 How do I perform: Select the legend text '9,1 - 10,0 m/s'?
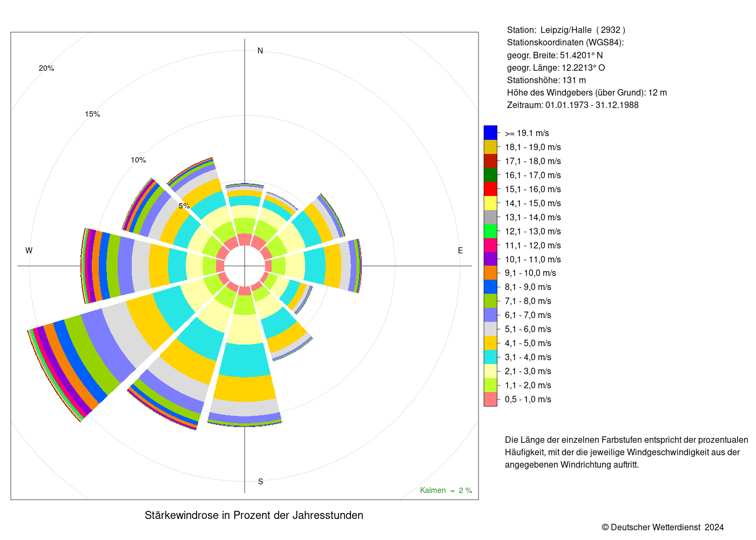530,273
